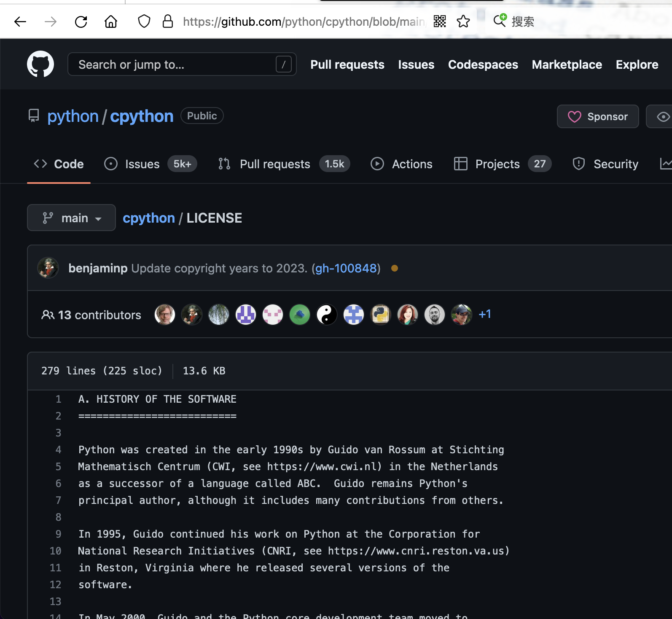Open Issues in top navigation
672x619 pixels.
coord(416,65)
